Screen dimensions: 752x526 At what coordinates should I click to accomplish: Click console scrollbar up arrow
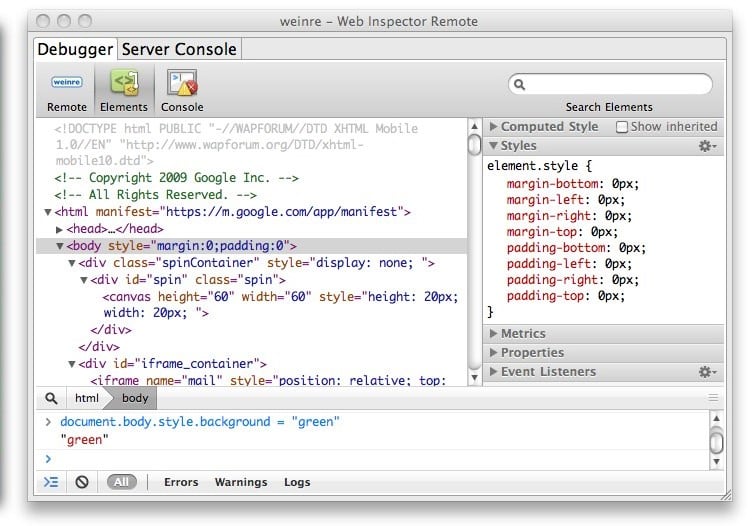716,418
